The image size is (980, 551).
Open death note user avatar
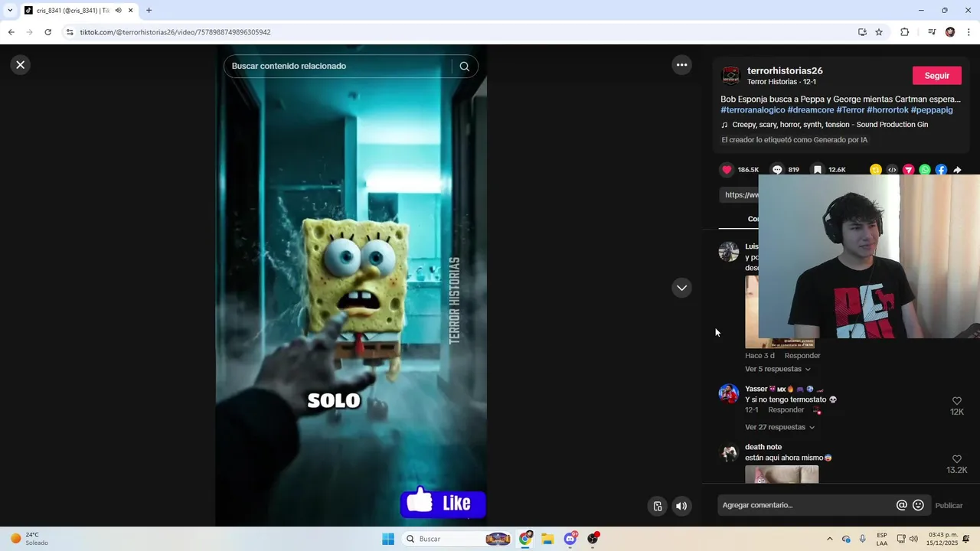click(x=729, y=452)
